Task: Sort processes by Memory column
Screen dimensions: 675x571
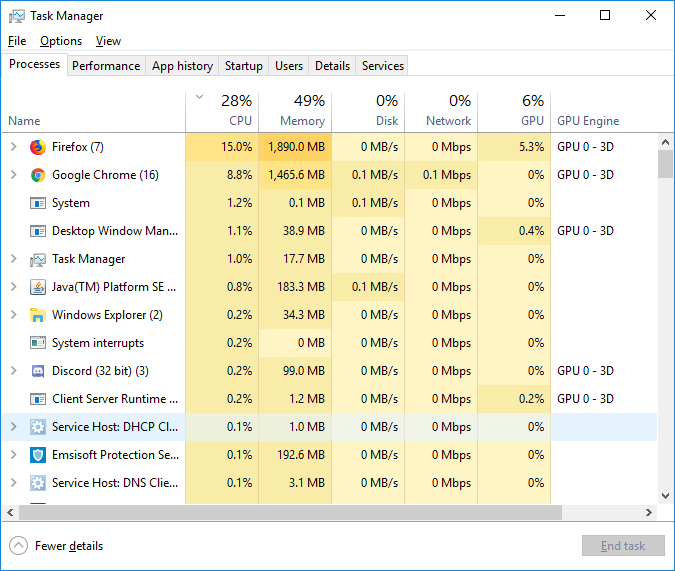Action: click(295, 110)
